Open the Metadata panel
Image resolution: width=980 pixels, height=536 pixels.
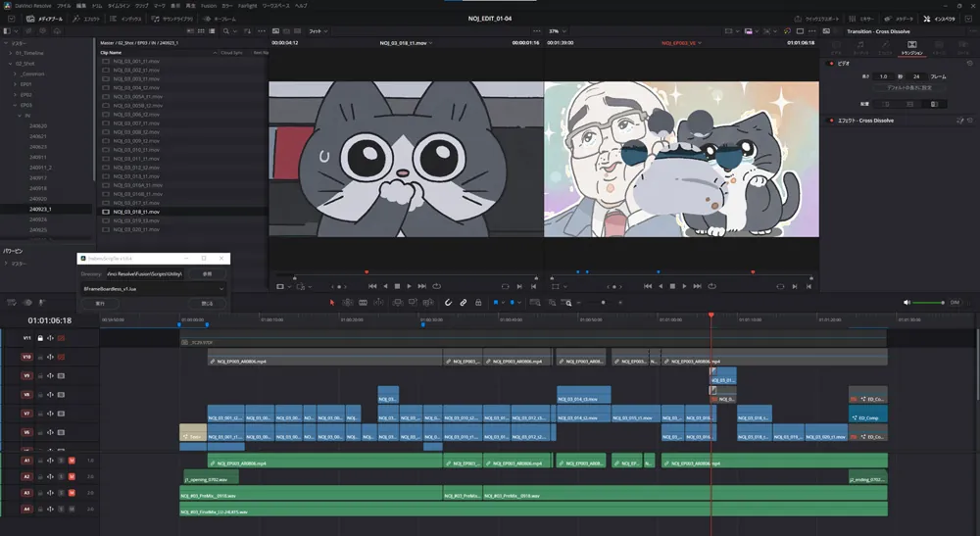click(x=900, y=19)
